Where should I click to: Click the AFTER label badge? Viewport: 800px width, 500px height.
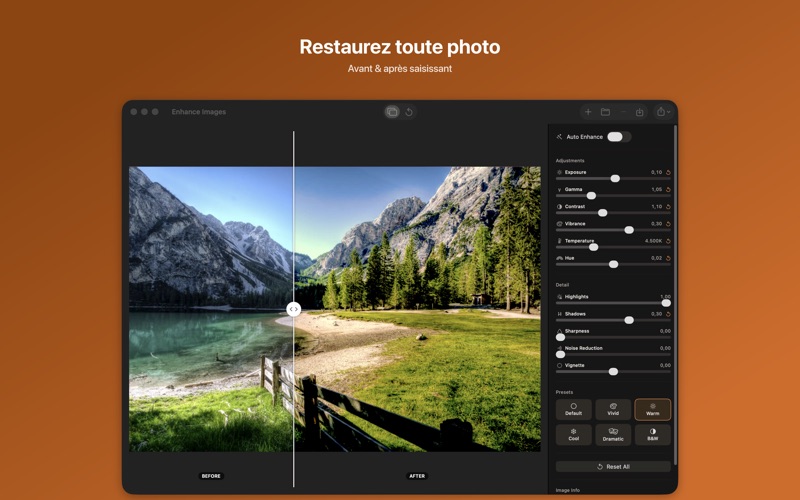click(417, 476)
